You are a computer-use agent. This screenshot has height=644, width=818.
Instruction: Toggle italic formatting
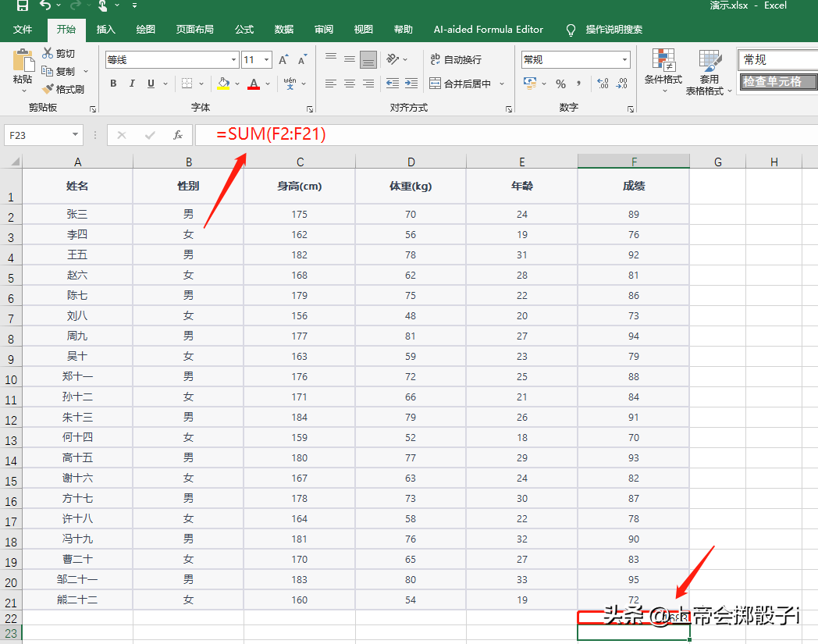tap(132, 83)
